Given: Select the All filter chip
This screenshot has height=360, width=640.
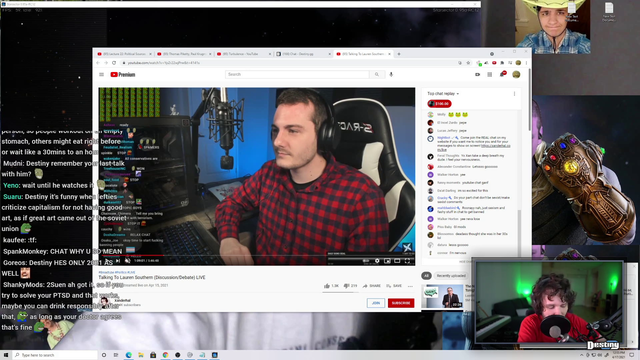Looking at the screenshot, I should point(426,276).
